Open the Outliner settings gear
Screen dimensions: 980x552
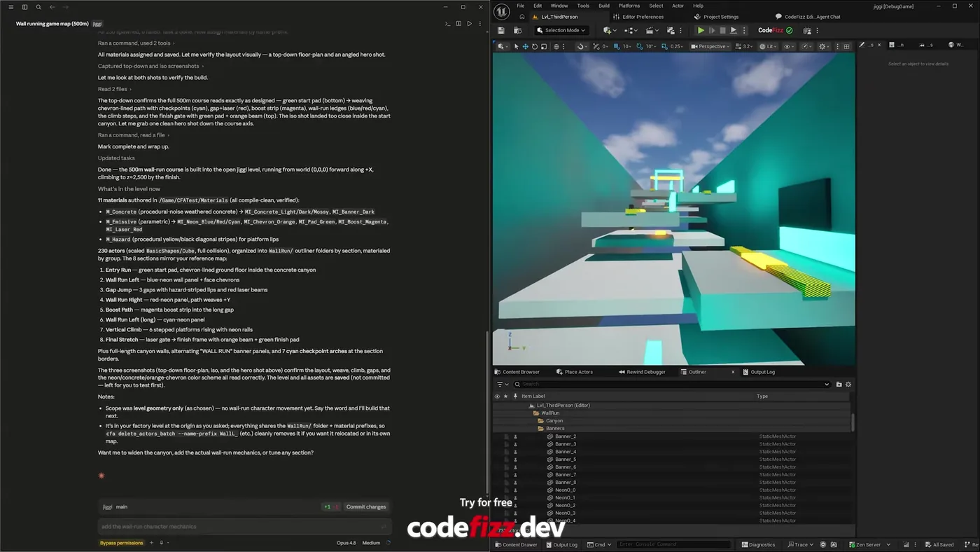pos(848,384)
